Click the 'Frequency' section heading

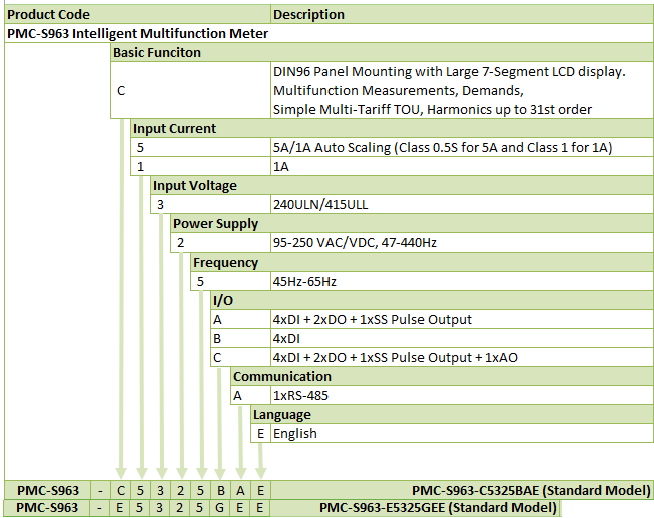(x=422, y=263)
